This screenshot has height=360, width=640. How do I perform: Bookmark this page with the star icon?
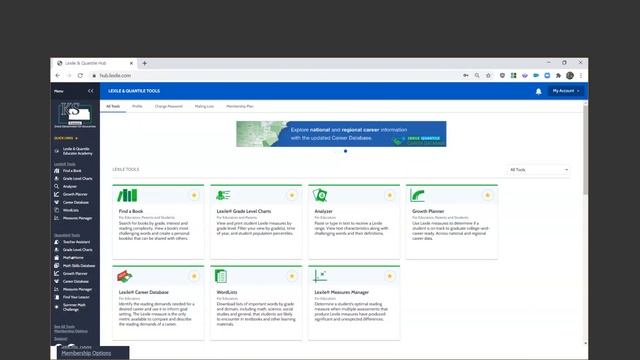(x=488, y=76)
